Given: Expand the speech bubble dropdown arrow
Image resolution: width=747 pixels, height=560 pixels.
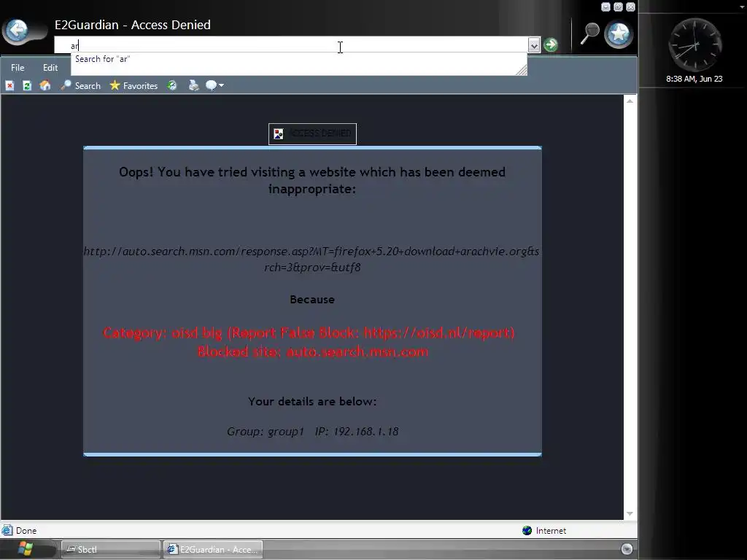Looking at the screenshot, I should [221, 86].
